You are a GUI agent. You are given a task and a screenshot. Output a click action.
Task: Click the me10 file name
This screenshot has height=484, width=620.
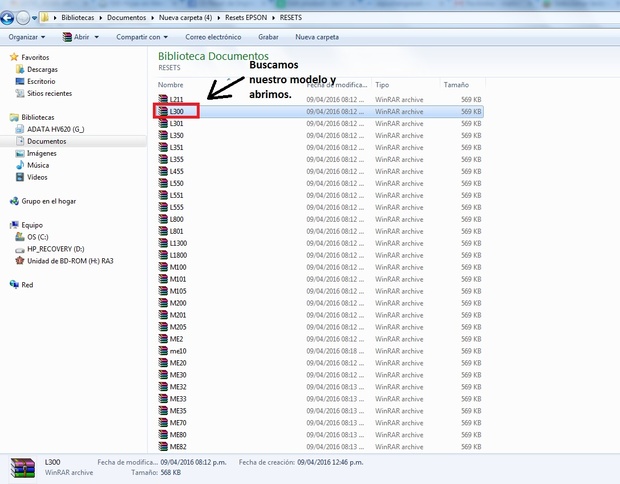click(x=178, y=351)
